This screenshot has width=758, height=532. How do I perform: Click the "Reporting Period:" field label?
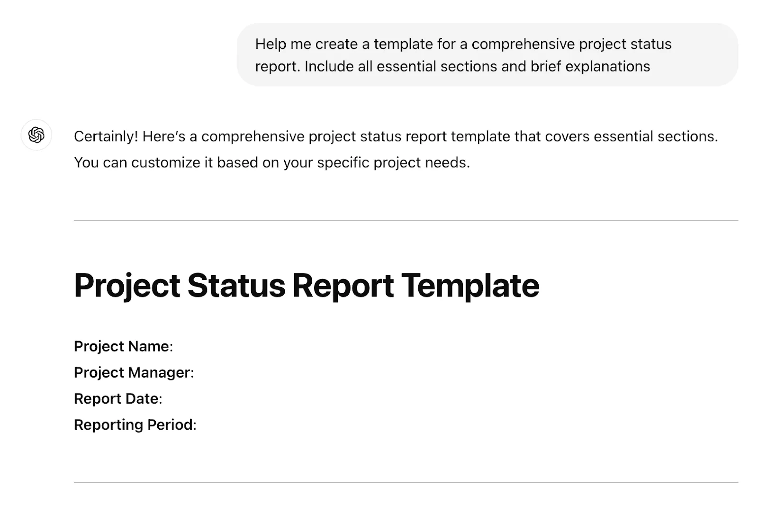pos(135,424)
